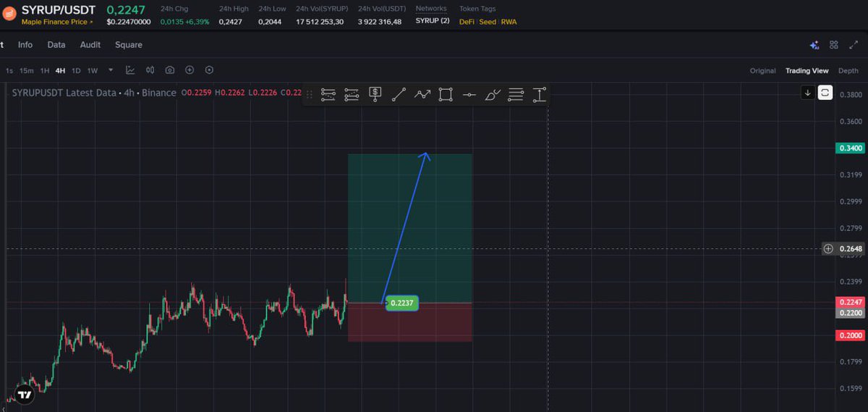Click the SYRUPUSDT Latest Data chart legend
The image size is (868, 412).
[x=94, y=93]
